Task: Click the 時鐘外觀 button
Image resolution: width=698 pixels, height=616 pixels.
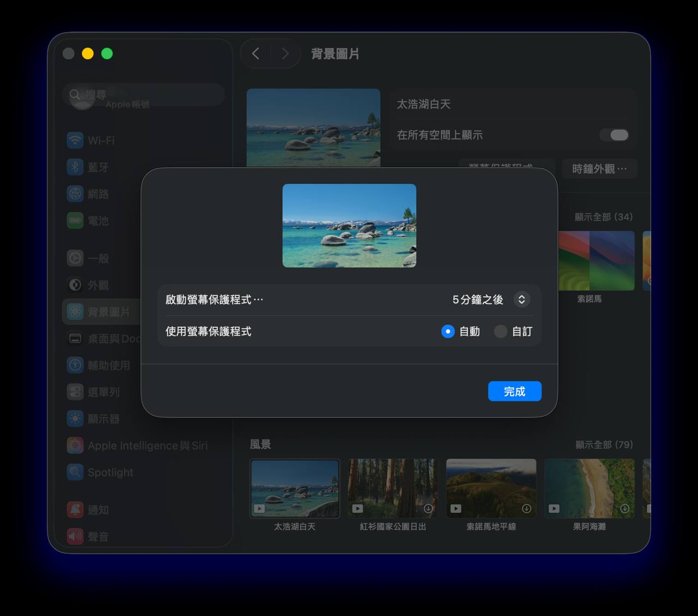Action: point(599,169)
